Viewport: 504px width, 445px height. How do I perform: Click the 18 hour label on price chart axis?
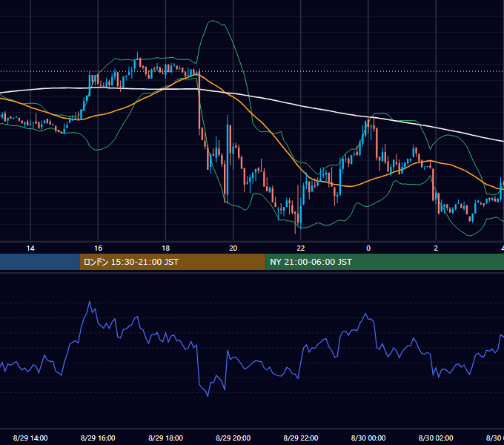click(x=165, y=248)
